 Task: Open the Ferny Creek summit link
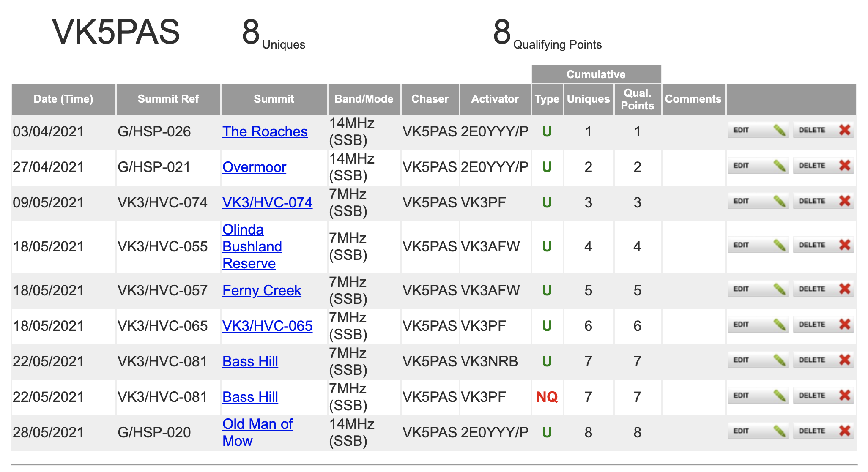(262, 291)
